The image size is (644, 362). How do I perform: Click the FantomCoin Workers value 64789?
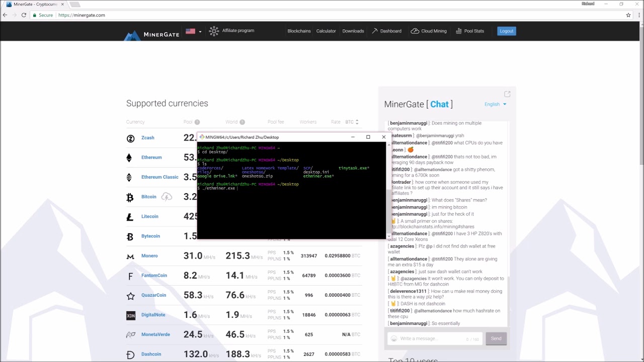coord(309,276)
